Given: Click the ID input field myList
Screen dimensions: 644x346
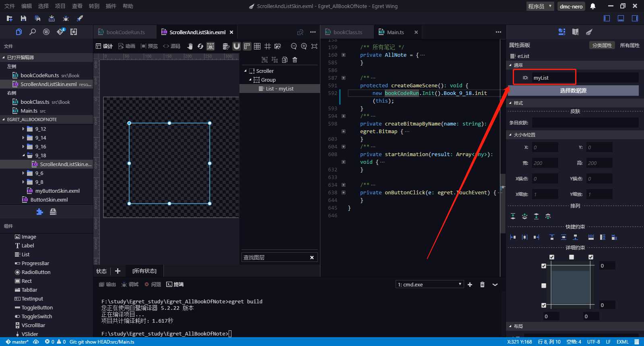Looking at the screenshot, I should pyautogui.click(x=585, y=78).
